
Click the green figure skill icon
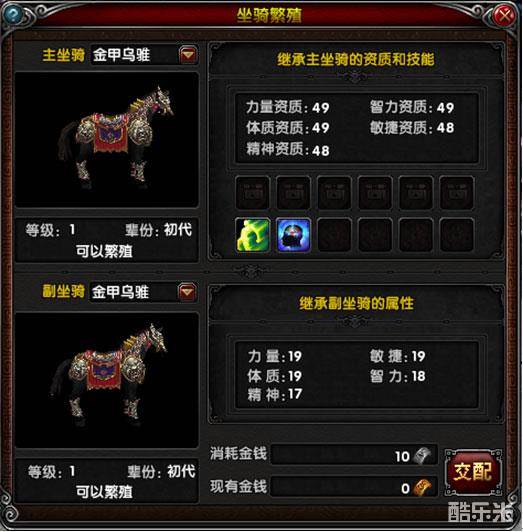tap(253, 235)
